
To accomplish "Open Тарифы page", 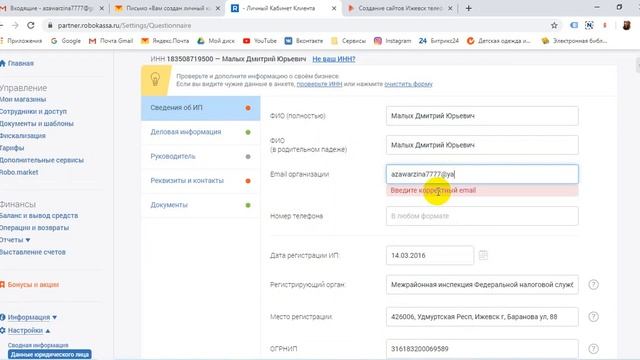I will coord(12,148).
